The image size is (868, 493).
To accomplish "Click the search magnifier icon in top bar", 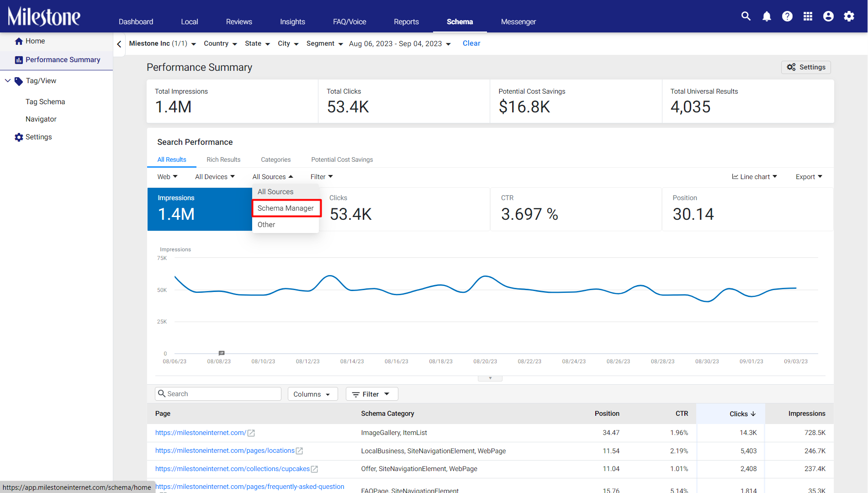I will pyautogui.click(x=746, y=16).
